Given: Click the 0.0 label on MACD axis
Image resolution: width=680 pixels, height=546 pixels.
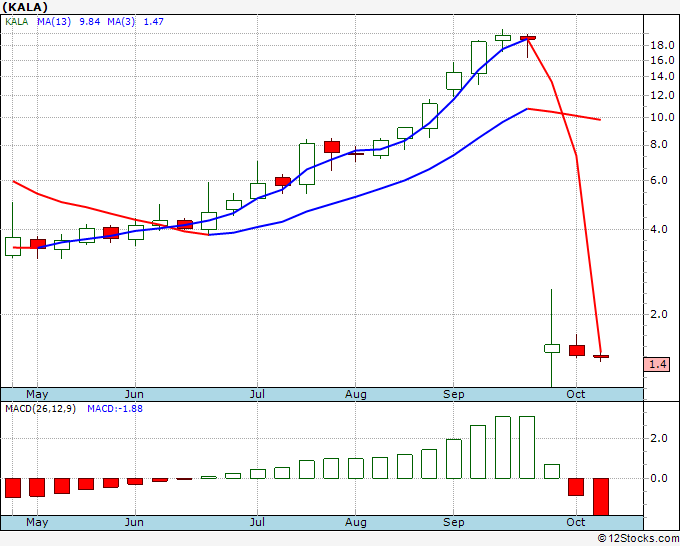Looking at the screenshot, I should (x=659, y=479).
